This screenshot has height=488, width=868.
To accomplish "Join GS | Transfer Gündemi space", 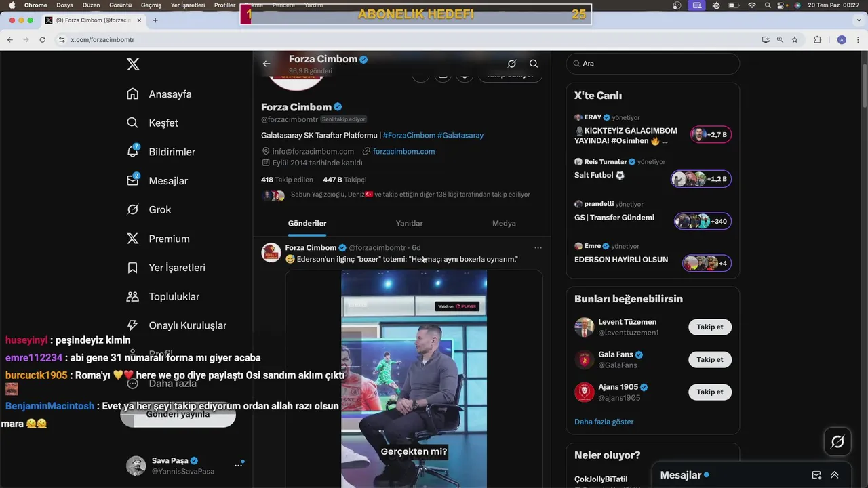I will point(652,216).
